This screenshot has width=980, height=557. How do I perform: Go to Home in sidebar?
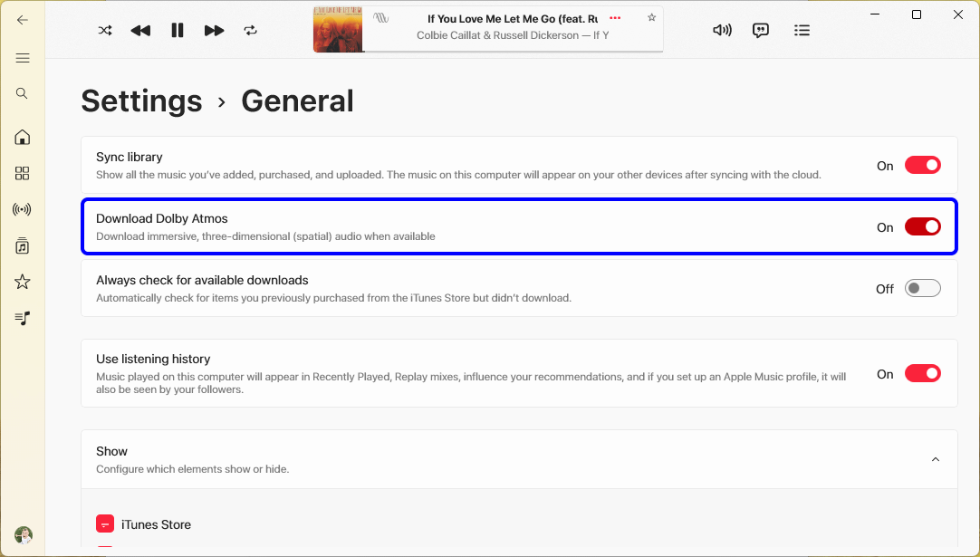(x=23, y=137)
